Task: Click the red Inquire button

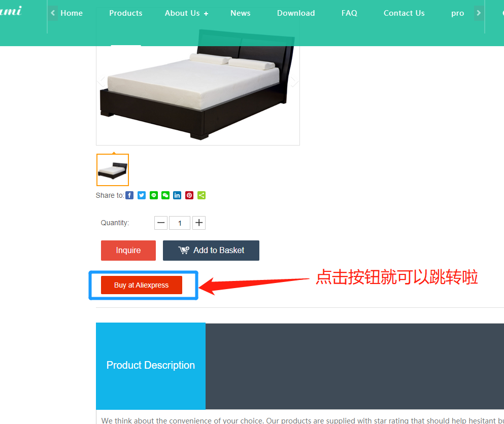Action: (128, 251)
